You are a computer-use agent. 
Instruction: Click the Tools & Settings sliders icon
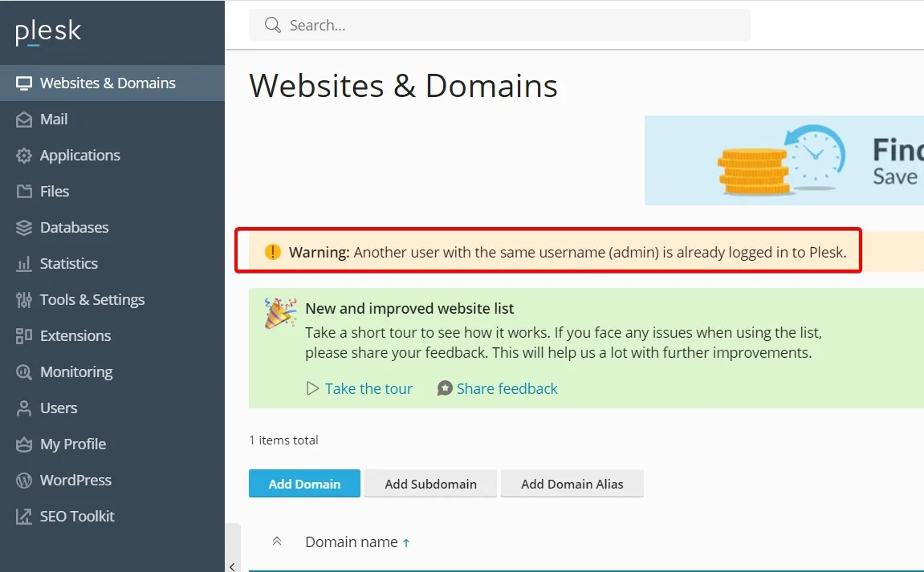[x=24, y=300]
